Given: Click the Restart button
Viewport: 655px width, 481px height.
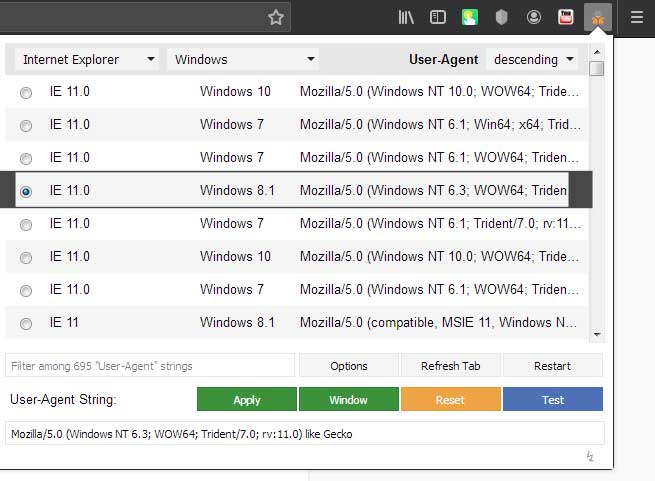Looking at the screenshot, I should (552, 366).
